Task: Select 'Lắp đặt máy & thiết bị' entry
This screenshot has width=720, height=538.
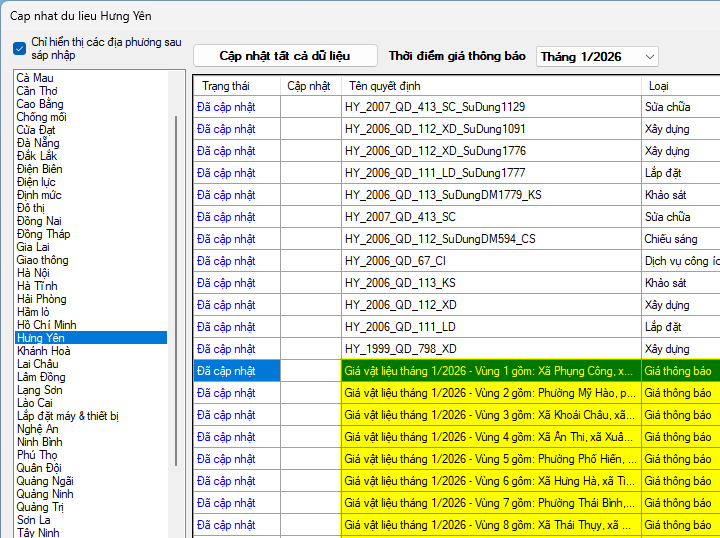Action: [67, 416]
